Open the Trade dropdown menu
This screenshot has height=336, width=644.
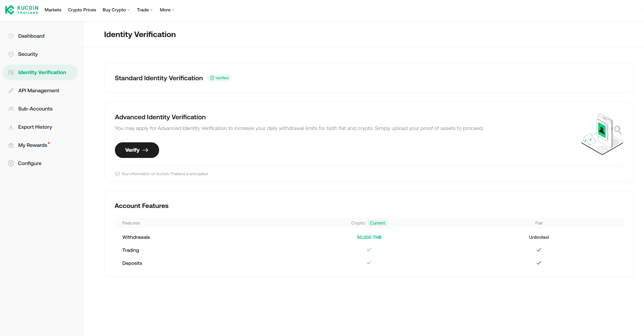144,10
